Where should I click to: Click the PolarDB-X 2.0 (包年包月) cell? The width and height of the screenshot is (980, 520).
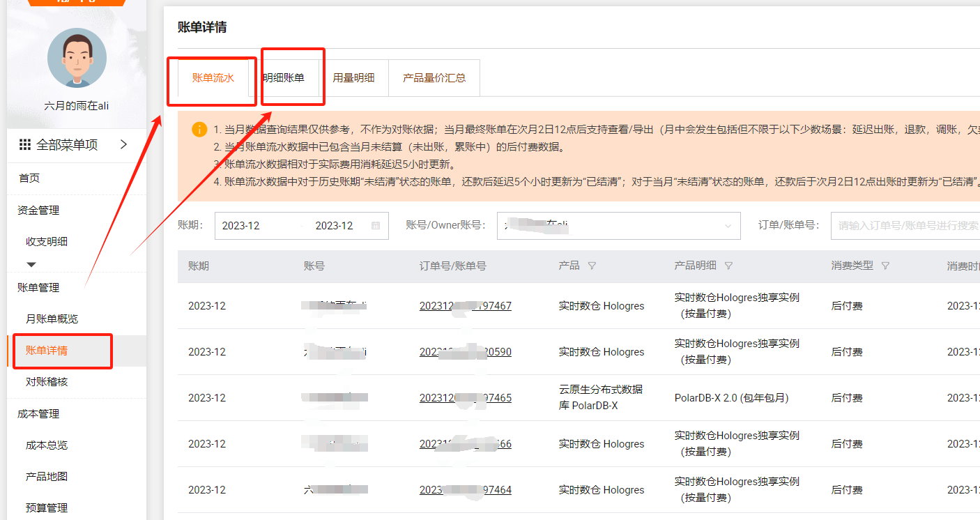coord(732,398)
